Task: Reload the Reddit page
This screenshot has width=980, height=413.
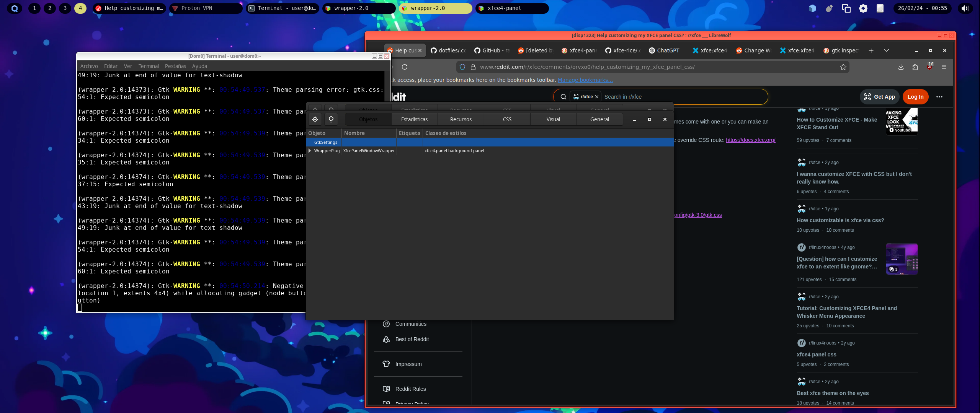Action: coord(405,67)
